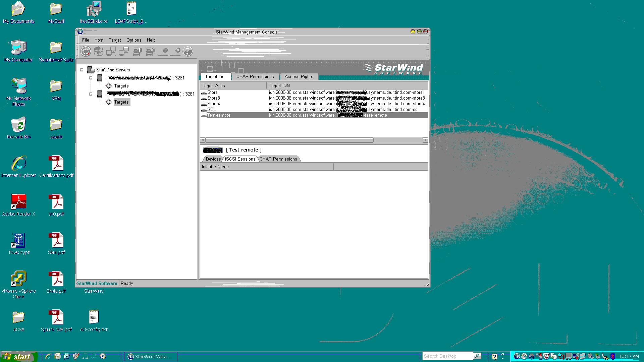
Task: Open the File menu
Action: click(86, 40)
